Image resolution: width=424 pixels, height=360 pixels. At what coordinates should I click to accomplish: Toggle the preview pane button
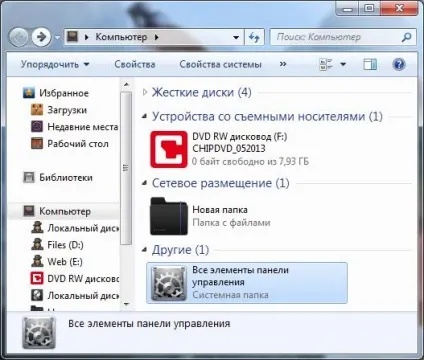[370, 64]
